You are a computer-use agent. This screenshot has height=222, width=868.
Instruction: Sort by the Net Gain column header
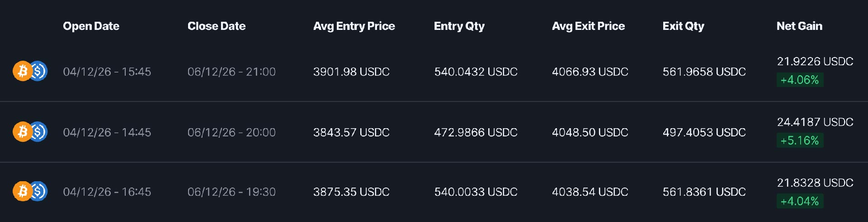pyautogui.click(x=799, y=26)
